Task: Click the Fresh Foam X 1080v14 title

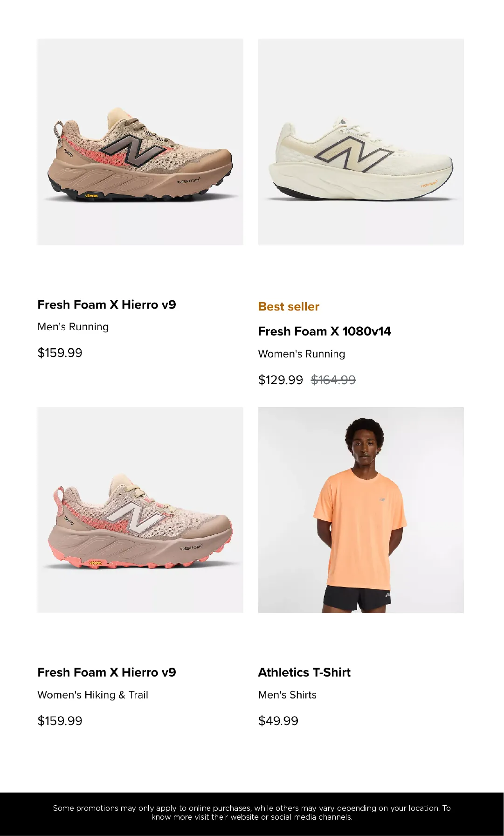Action: [324, 332]
